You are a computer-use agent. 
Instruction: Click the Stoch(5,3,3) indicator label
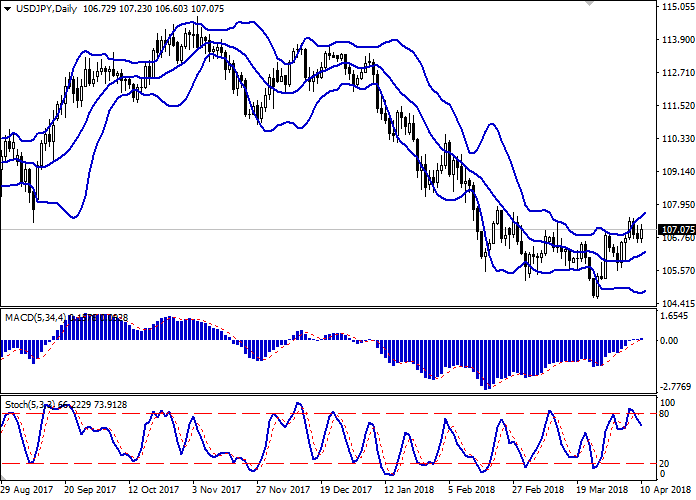(32, 403)
